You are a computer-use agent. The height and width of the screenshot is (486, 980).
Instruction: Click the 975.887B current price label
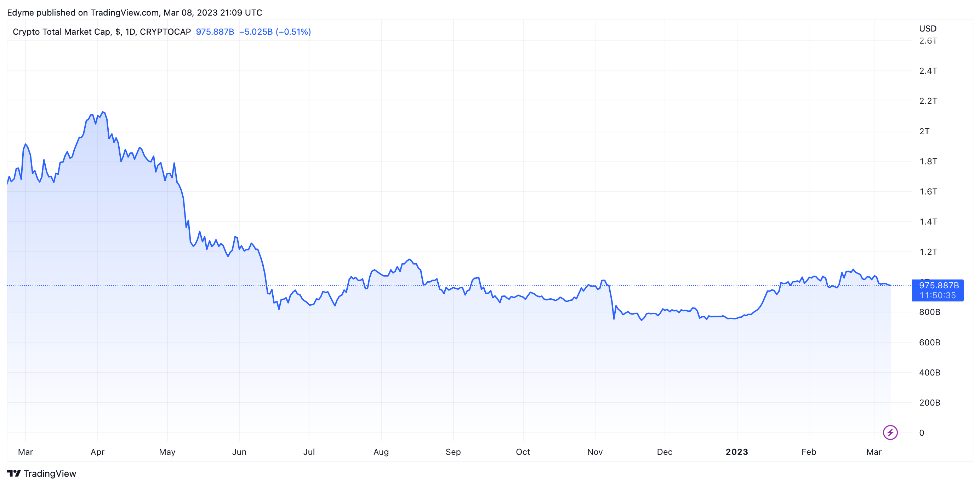pos(939,286)
